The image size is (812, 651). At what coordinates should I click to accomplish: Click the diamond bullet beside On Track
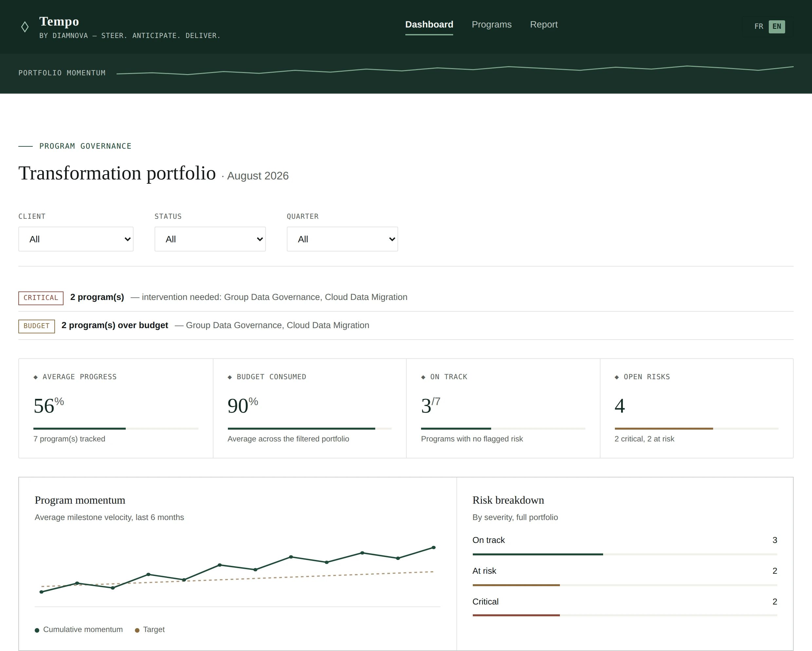tap(423, 377)
